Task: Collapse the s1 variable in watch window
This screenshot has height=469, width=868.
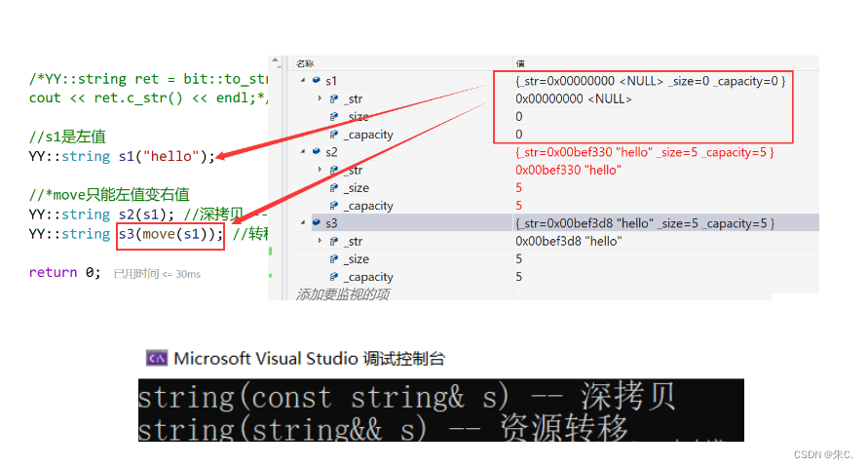Action: (x=303, y=80)
